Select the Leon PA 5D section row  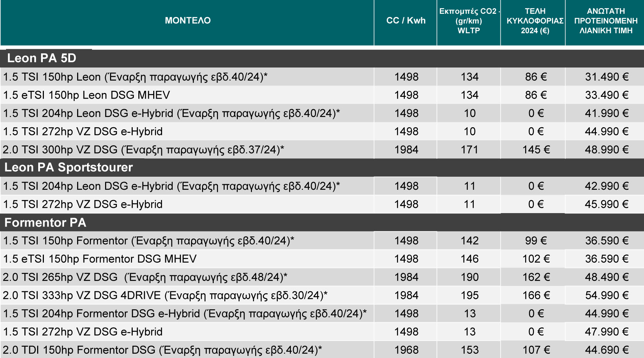click(x=42, y=58)
